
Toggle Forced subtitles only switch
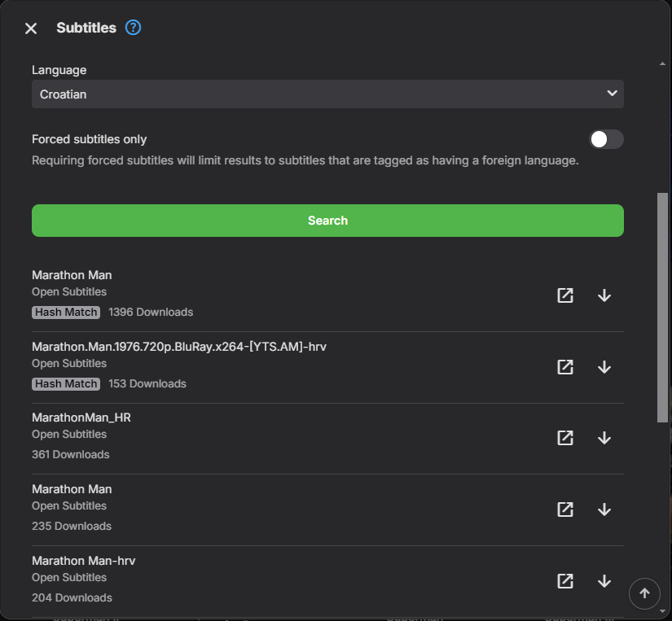606,139
